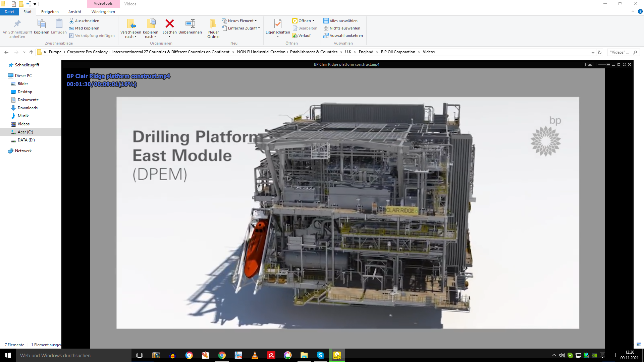Switch to the Wiedergeben ribbon tab
Screen dimensions: 644x362
click(x=103, y=12)
